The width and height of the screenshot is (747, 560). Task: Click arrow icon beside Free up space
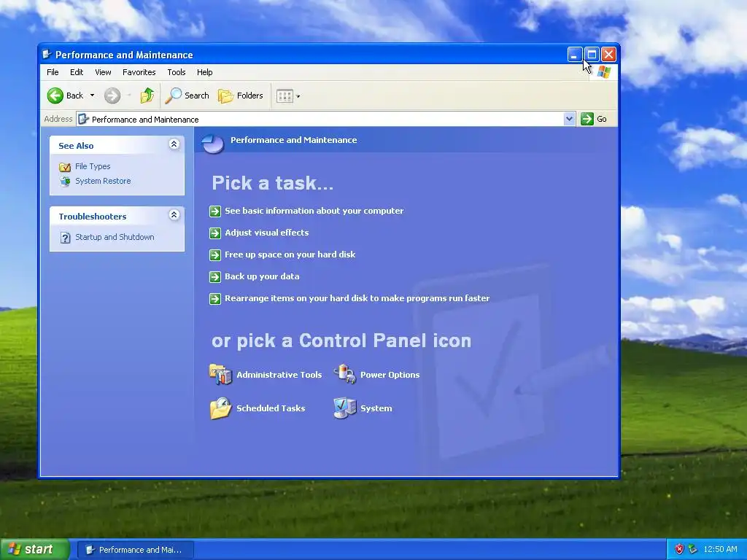215,255
